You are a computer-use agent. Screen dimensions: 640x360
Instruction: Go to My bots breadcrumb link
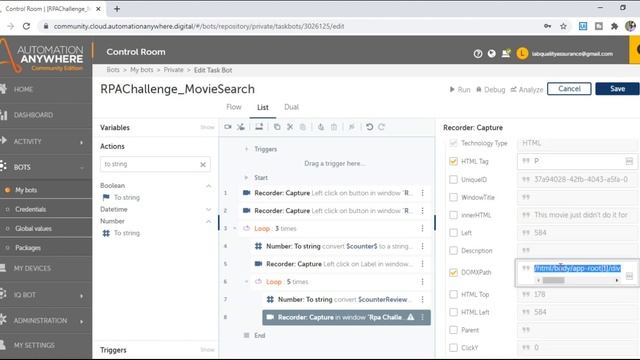click(x=142, y=70)
